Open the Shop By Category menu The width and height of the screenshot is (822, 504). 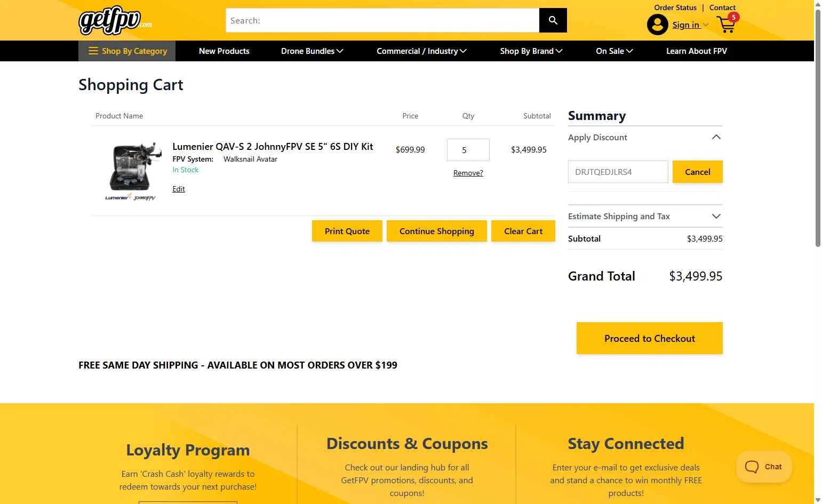(x=127, y=51)
